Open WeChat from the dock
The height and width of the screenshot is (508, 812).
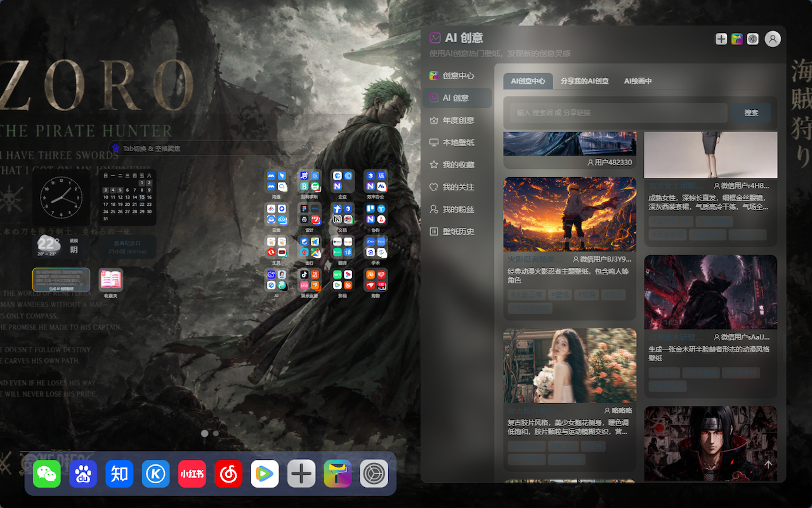coord(47,474)
